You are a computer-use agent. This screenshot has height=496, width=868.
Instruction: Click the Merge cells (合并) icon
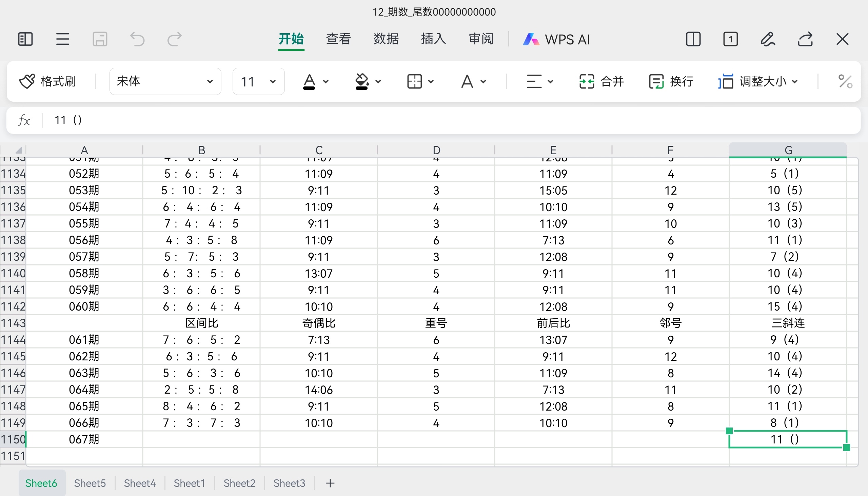click(x=586, y=81)
